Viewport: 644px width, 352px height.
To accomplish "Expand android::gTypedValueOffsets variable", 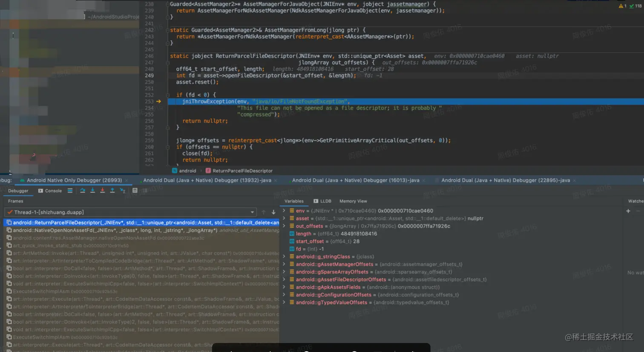I will tap(284, 303).
